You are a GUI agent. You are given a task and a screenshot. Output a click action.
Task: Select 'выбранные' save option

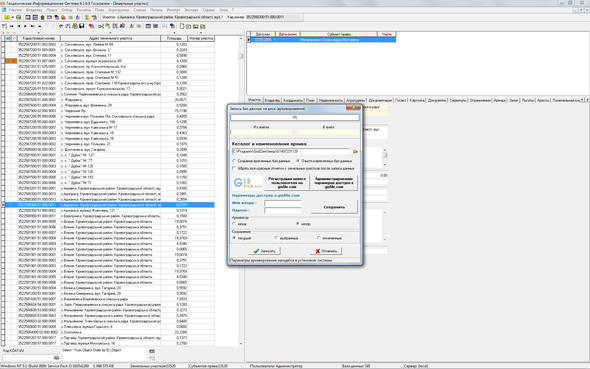pyautogui.click(x=277, y=238)
